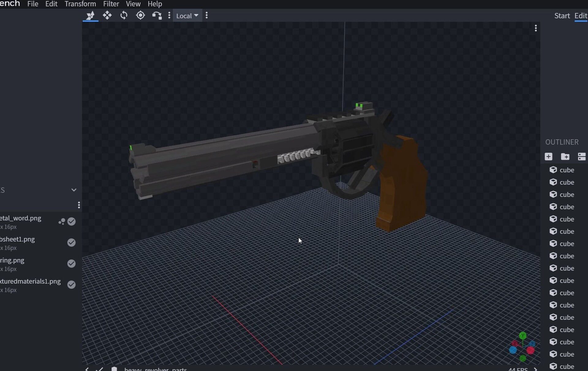Toggle the checkmark on ring.png texture
588x371 pixels.
click(71, 263)
